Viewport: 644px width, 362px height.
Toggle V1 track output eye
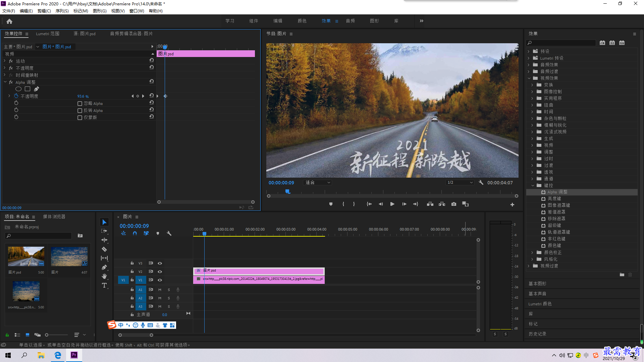160,280
